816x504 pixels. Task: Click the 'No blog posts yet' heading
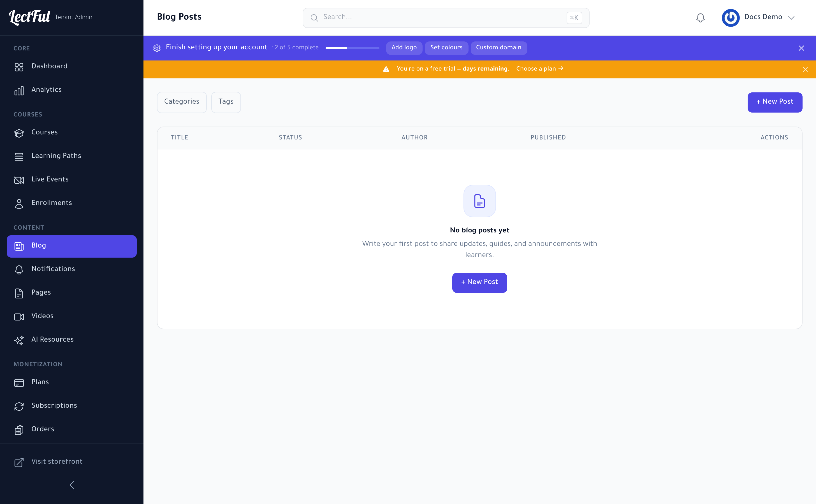coord(479,230)
